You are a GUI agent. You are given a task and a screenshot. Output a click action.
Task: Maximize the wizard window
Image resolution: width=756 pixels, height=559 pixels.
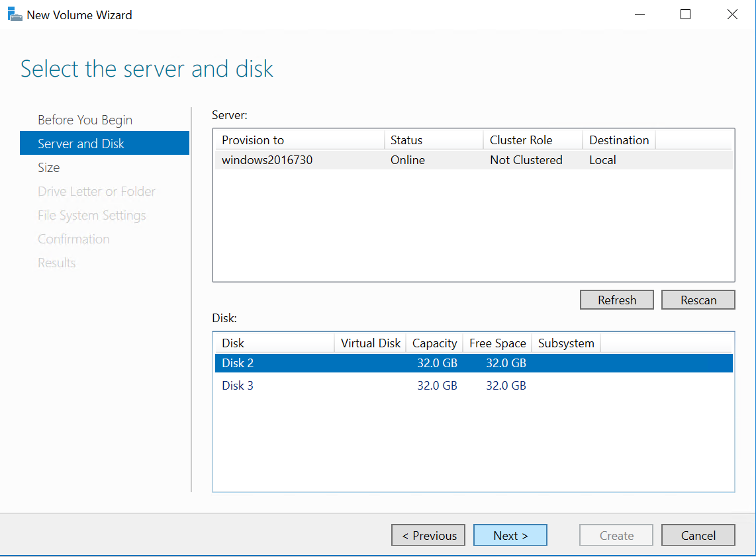[685, 15]
